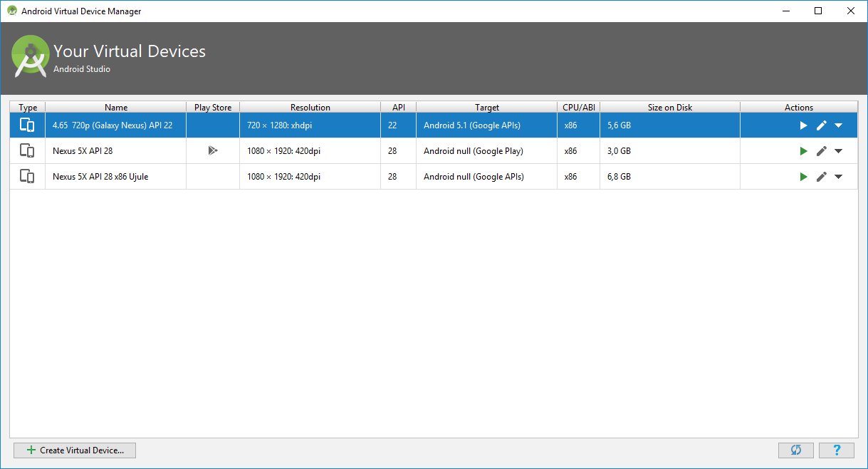
Task: Sort devices by the Name column header
Action: (116, 108)
